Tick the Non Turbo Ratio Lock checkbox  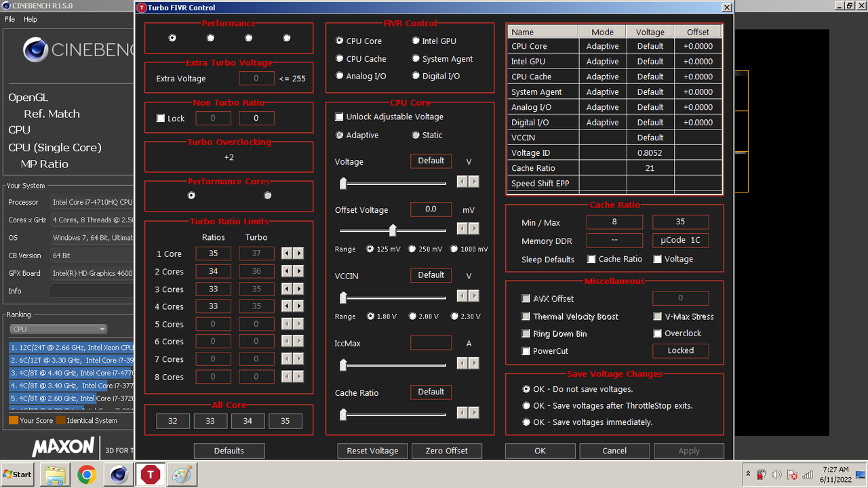[x=161, y=118]
